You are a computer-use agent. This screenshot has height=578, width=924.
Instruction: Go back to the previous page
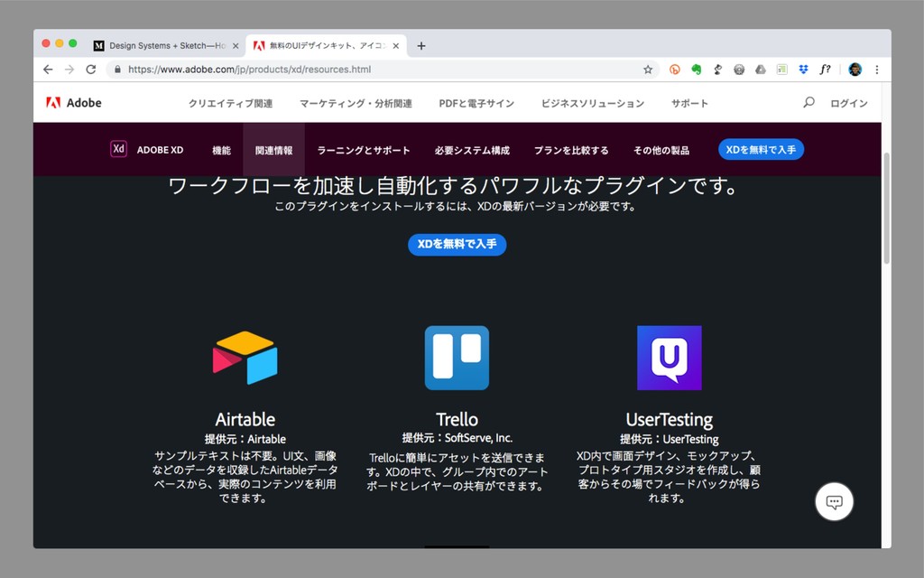(49, 70)
